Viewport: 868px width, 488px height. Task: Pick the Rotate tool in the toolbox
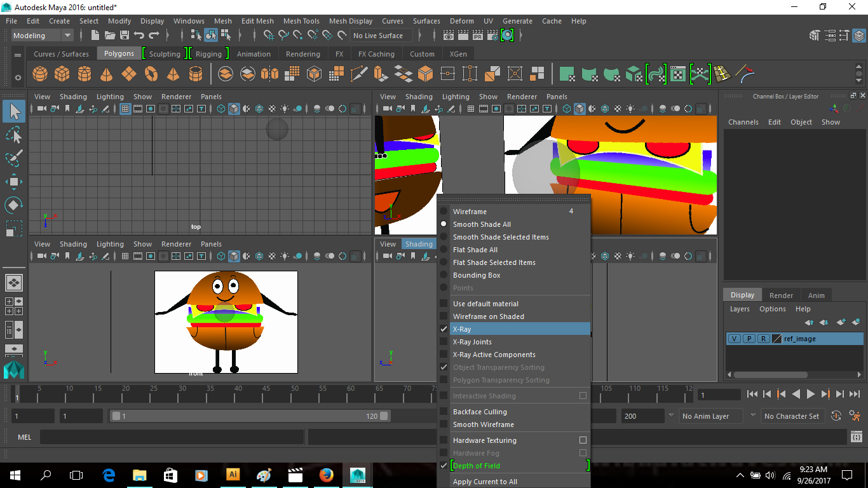coord(14,205)
